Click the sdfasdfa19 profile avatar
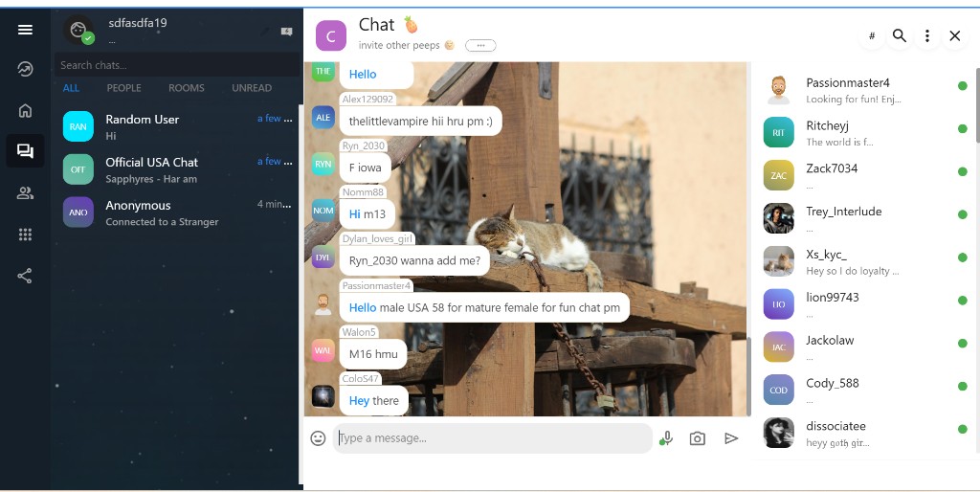Viewport: 980px width, 492px height. click(78, 30)
